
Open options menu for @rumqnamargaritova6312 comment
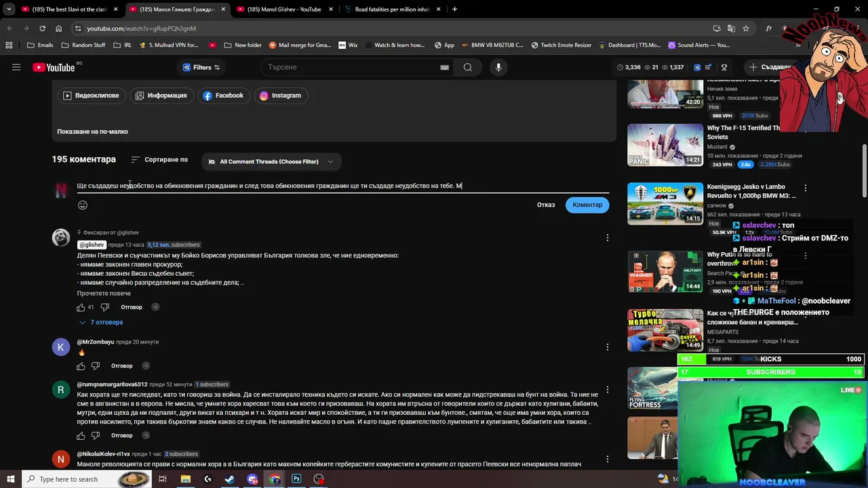point(607,390)
